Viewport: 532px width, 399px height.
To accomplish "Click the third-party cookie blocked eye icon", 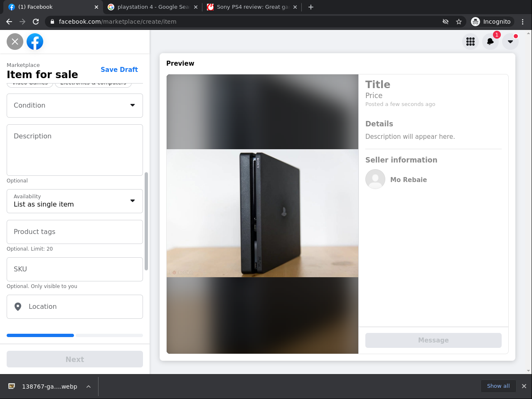I will [x=446, y=22].
